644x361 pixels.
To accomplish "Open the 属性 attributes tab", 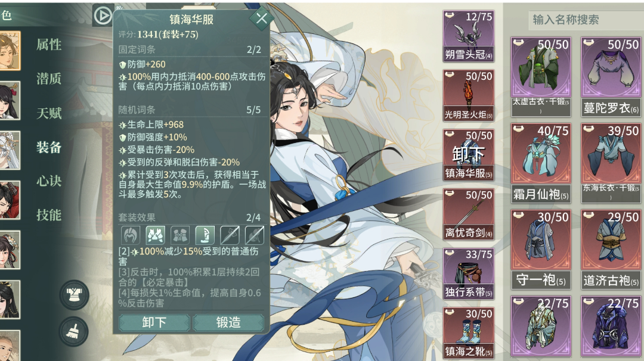I will 49,44.
